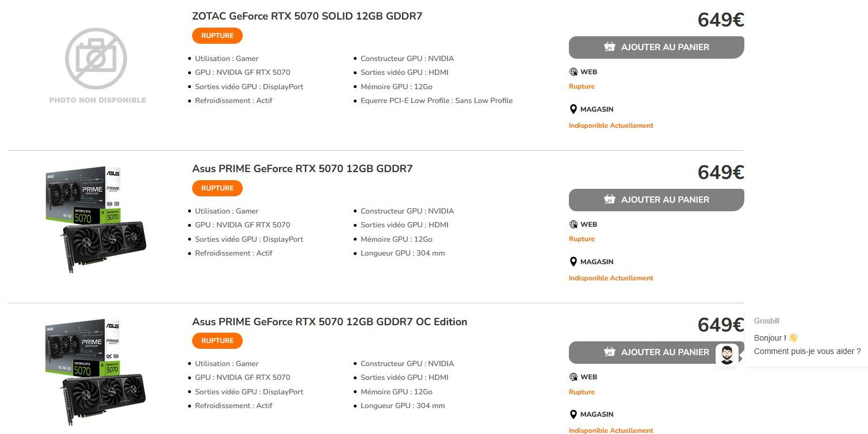Open the chat message 'Comment puis-je vous aider ?'
The width and height of the screenshot is (868, 434).
click(806, 351)
